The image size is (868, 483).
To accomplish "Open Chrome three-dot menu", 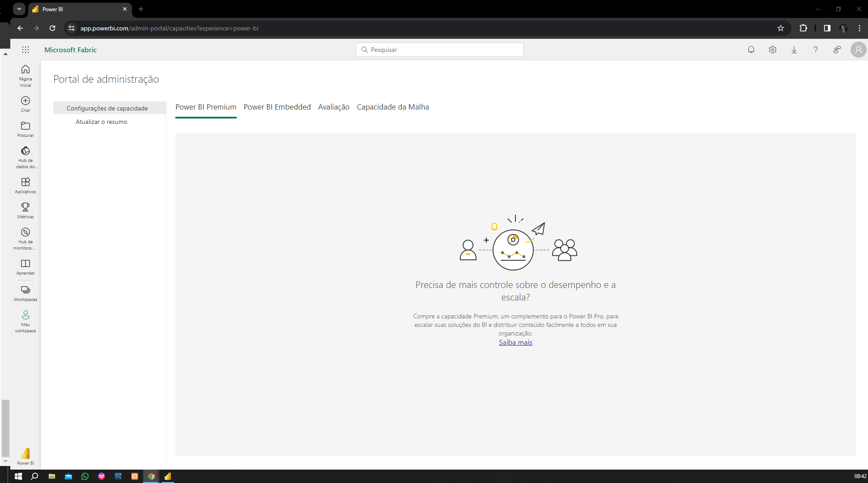I will coord(859,28).
